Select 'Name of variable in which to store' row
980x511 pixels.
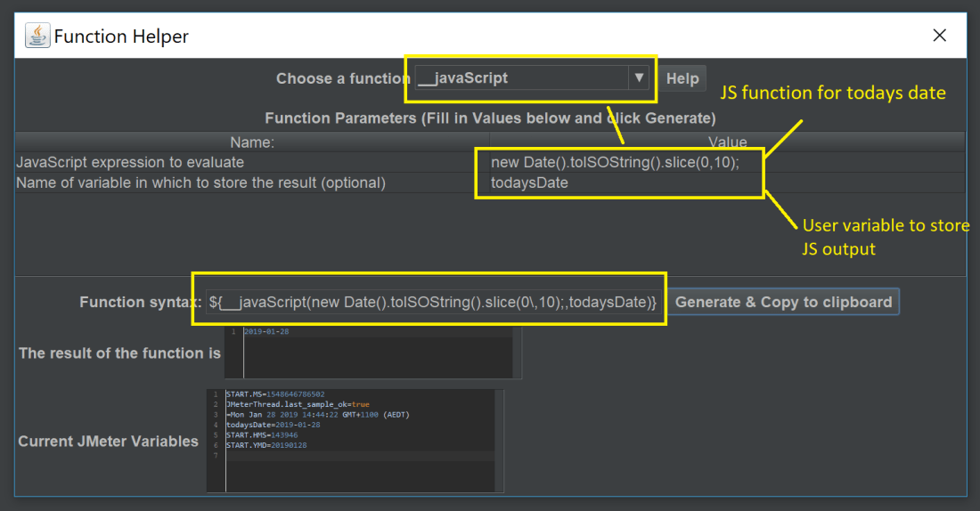(490, 183)
